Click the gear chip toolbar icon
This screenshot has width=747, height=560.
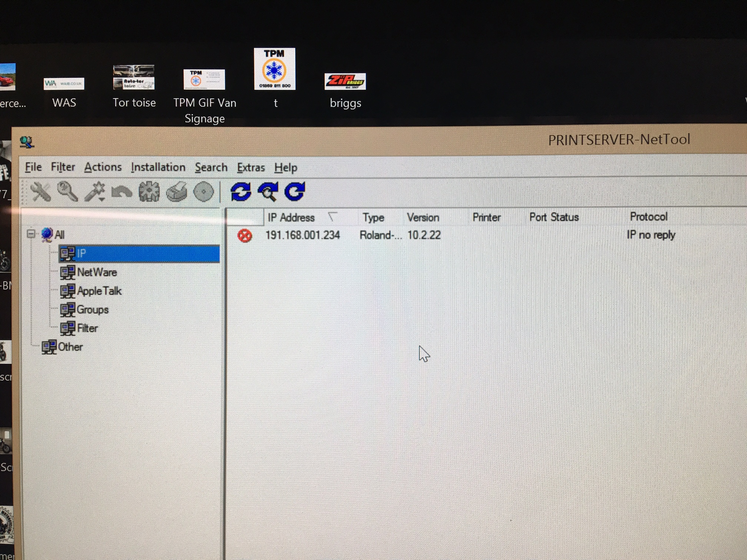click(x=149, y=192)
